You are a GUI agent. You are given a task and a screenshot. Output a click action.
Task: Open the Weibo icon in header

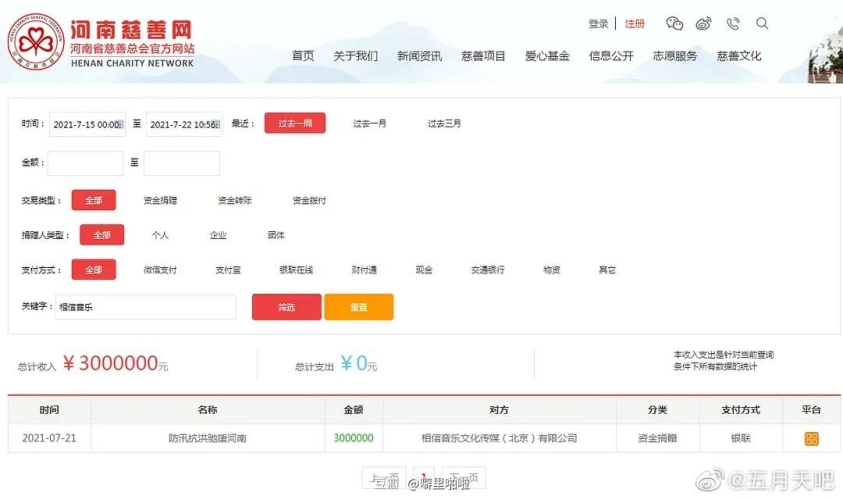(703, 23)
